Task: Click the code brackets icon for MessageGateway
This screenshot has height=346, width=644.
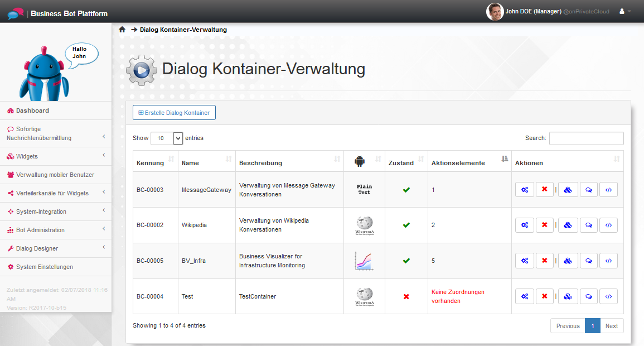Action: [x=608, y=190]
